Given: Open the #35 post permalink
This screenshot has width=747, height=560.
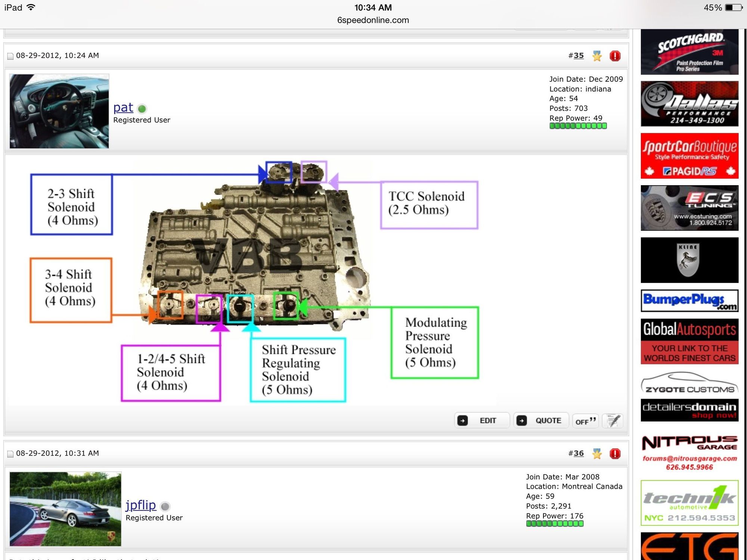Looking at the screenshot, I should pos(579,56).
